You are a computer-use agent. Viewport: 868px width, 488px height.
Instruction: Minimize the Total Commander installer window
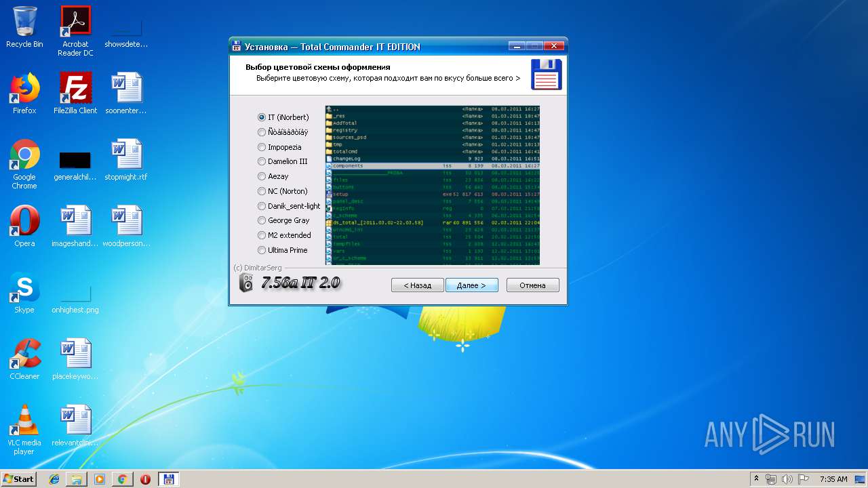[x=517, y=46]
